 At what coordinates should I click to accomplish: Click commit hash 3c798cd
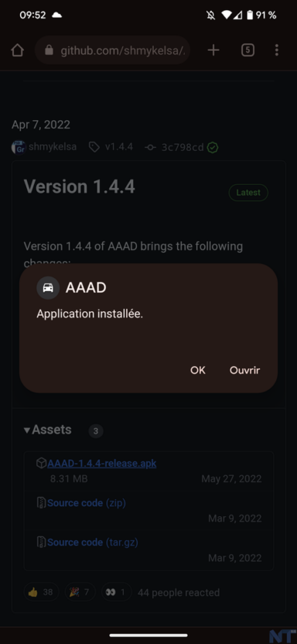coord(183,147)
